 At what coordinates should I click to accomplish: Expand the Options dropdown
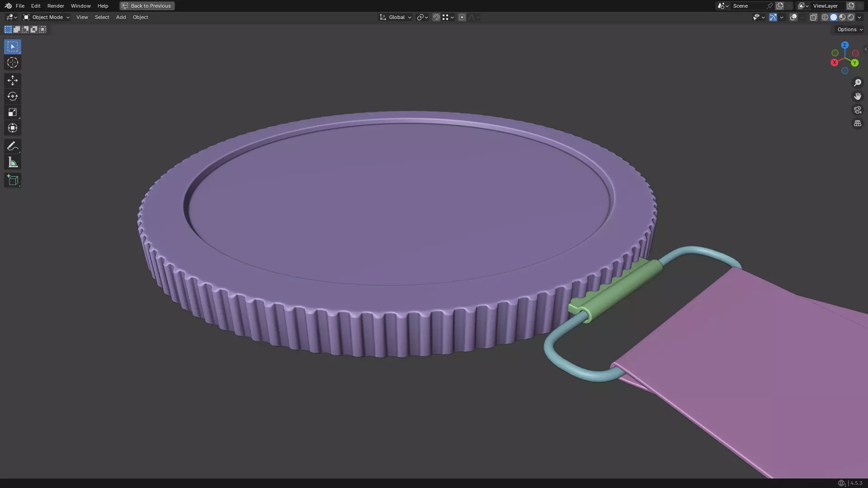(849, 29)
